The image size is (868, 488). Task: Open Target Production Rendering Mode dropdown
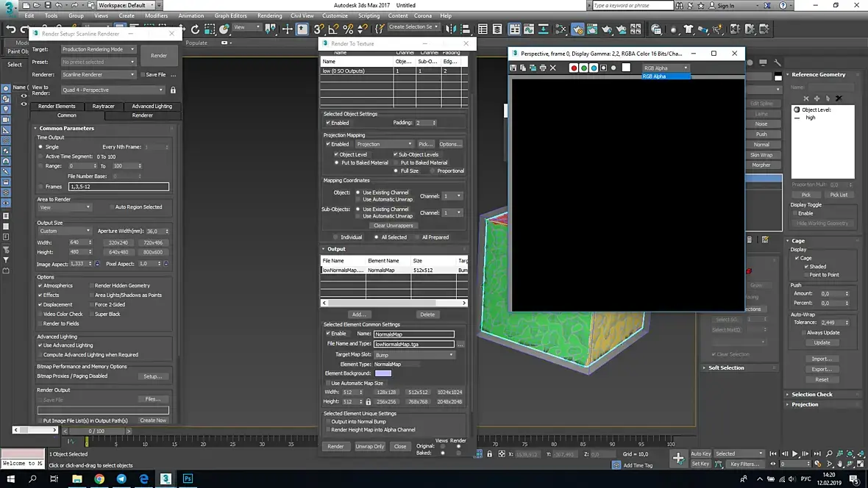click(98, 49)
